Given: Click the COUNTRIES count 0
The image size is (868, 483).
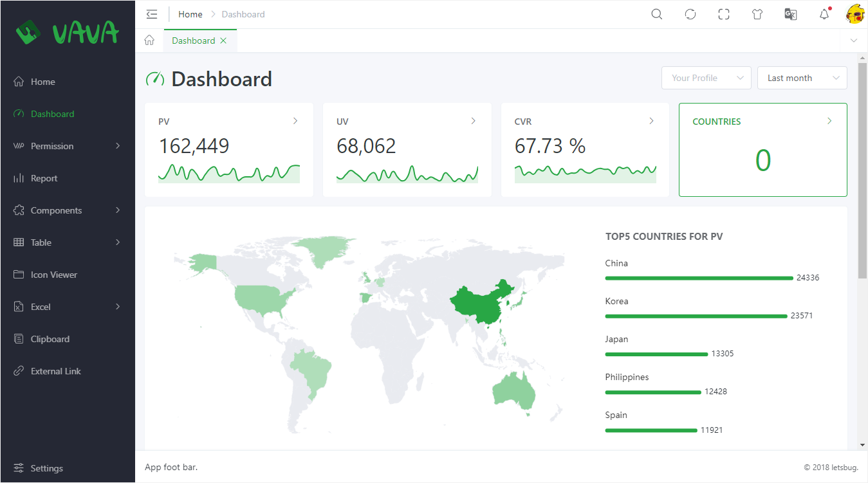Looking at the screenshot, I should (x=763, y=160).
